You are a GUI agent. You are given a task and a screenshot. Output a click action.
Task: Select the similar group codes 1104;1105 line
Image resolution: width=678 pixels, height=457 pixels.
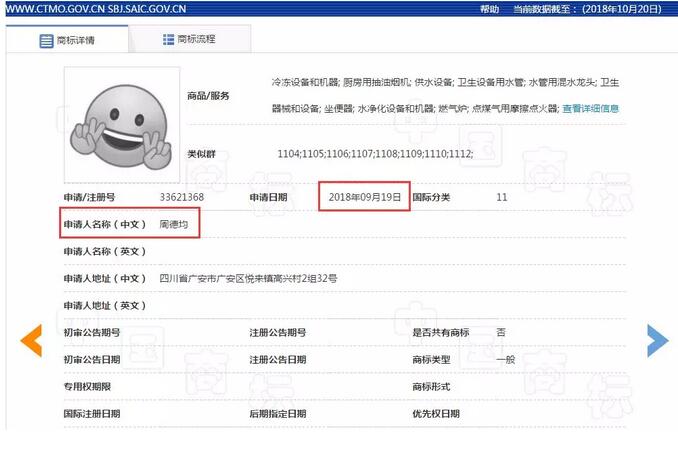(x=375, y=153)
